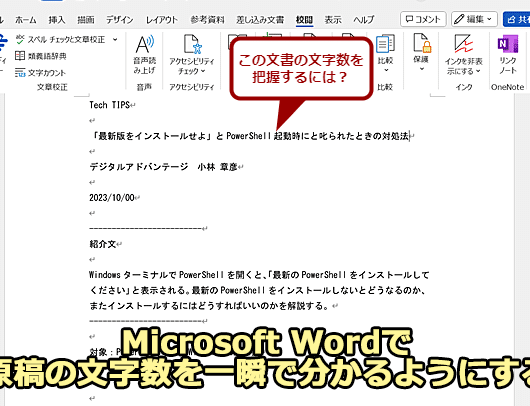The height and width of the screenshot is (406, 530).
Task: Click the 2023/10/00 date line
Action: pyautogui.click(x=112, y=198)
